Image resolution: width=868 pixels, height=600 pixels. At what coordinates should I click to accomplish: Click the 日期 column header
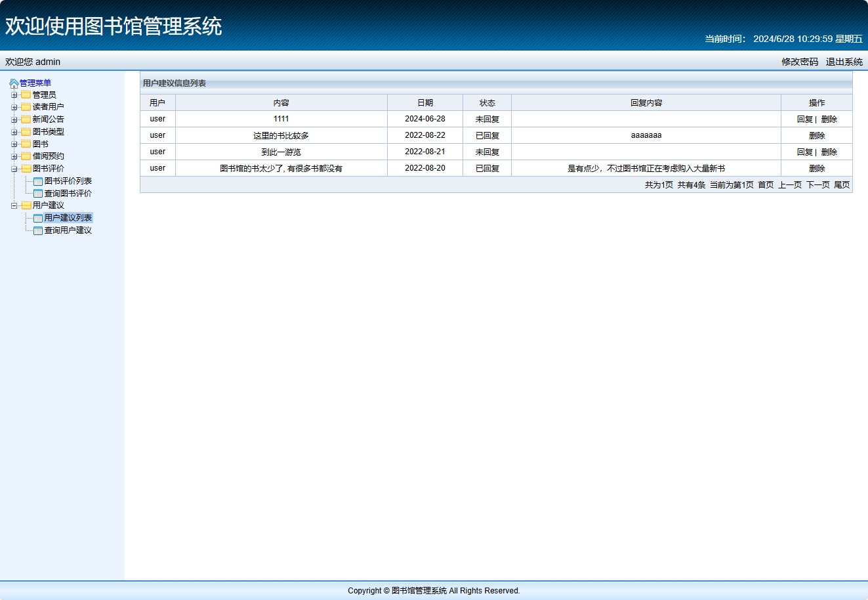[425, 103]
